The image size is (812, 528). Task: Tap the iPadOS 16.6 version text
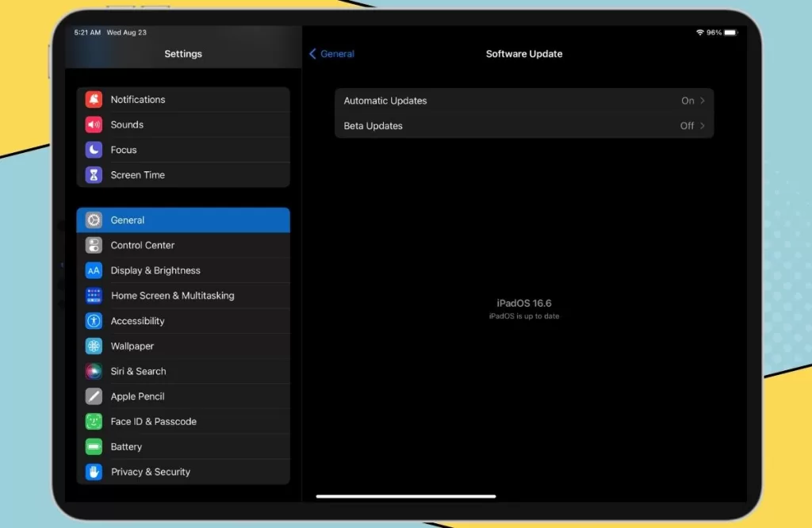pos(524,304)
